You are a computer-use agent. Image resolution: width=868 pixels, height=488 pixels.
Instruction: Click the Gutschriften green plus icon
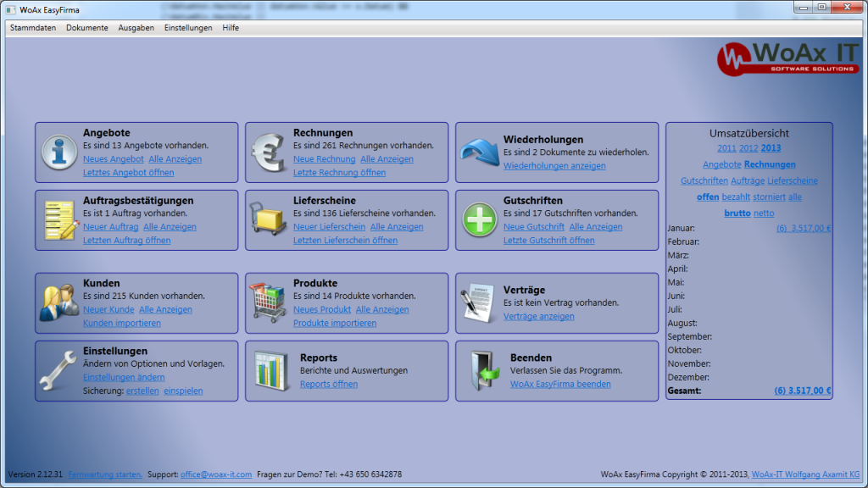click(480, 219)
